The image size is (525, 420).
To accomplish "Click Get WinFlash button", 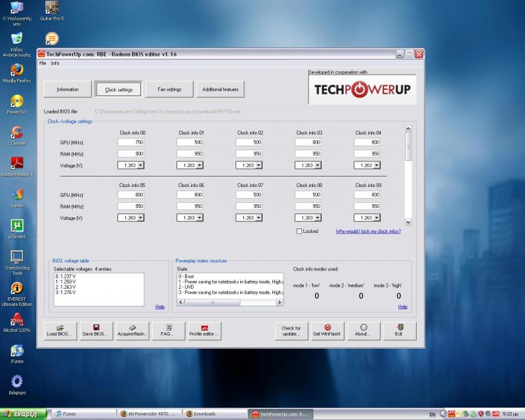I will coord(327,331).
